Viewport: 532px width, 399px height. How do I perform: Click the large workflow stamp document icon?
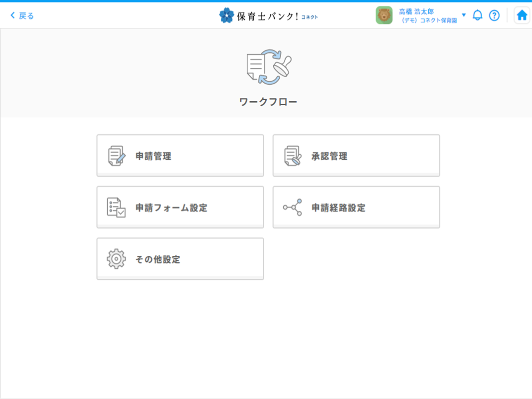click(269, 67)
